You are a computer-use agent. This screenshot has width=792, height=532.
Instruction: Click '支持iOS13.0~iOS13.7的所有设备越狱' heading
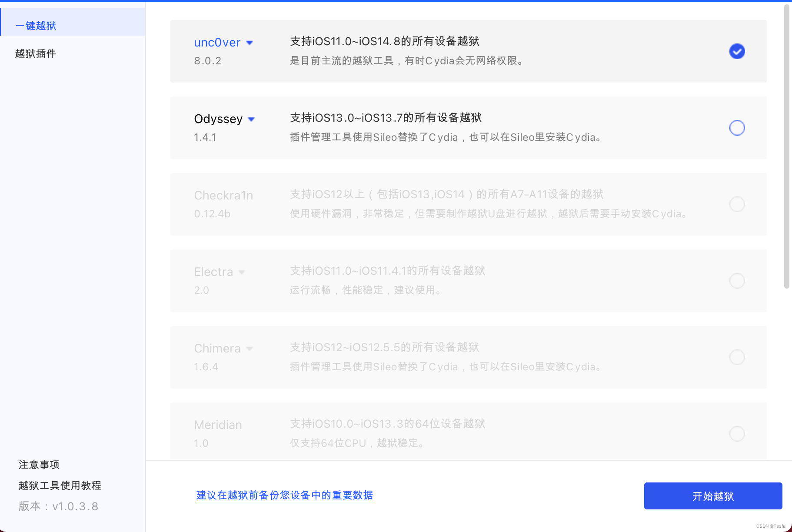point(386,118)
